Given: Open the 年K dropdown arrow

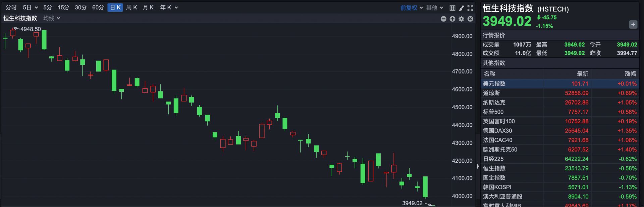Looking at the screenshot, I should 176,8.
